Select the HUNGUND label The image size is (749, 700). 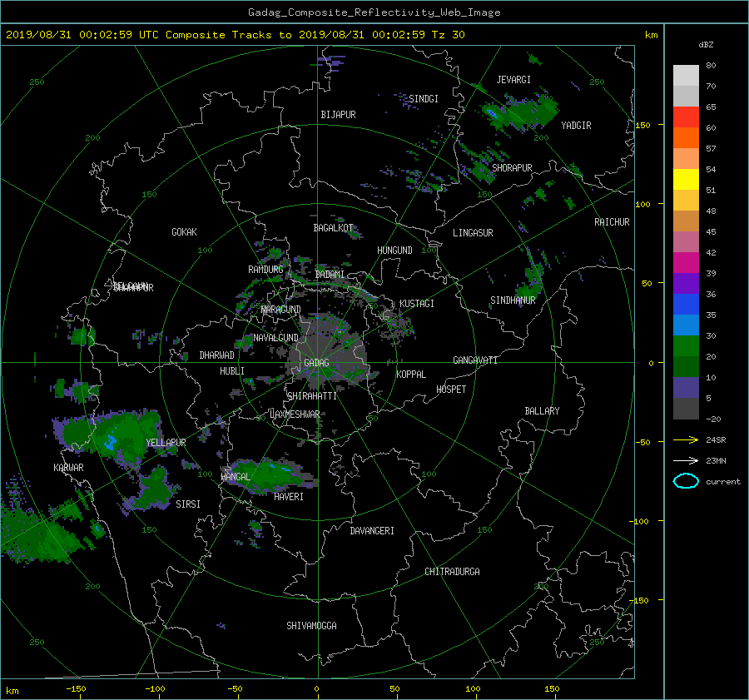(394, 251)
